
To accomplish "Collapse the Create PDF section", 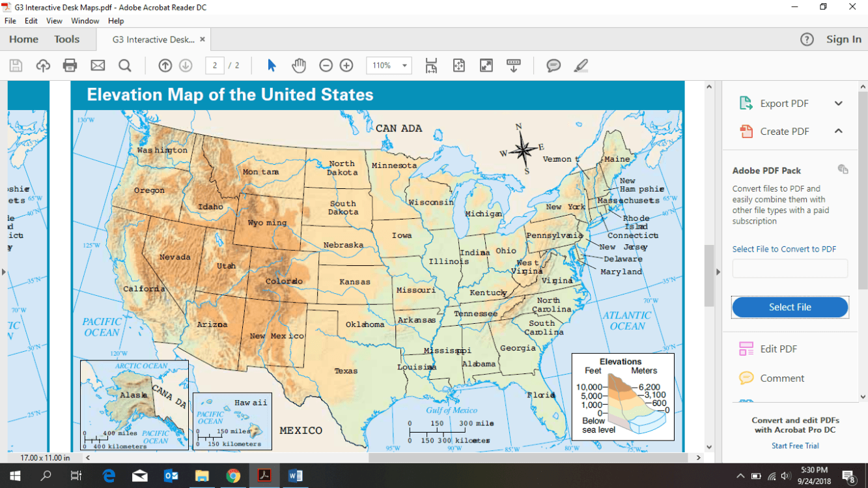I will (x=839, y=131).
